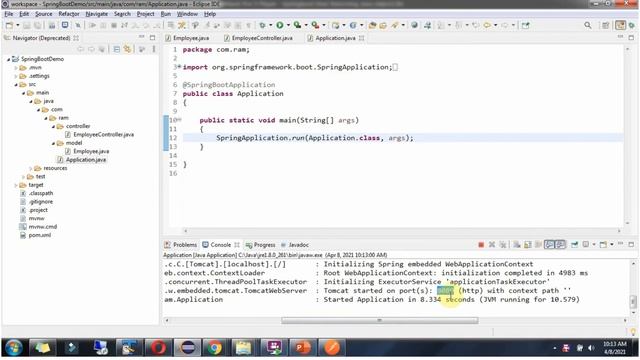Open the New file dropdown arrow
This screenshot has width=640, height=360.
[18, 25]
